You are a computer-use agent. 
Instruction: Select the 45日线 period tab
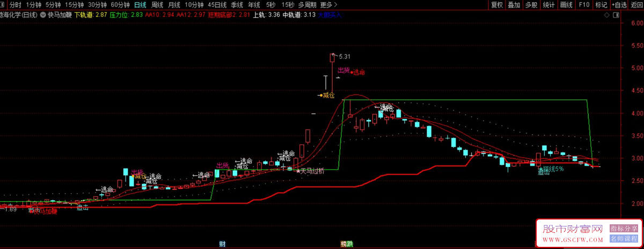(x=217, y=5)
